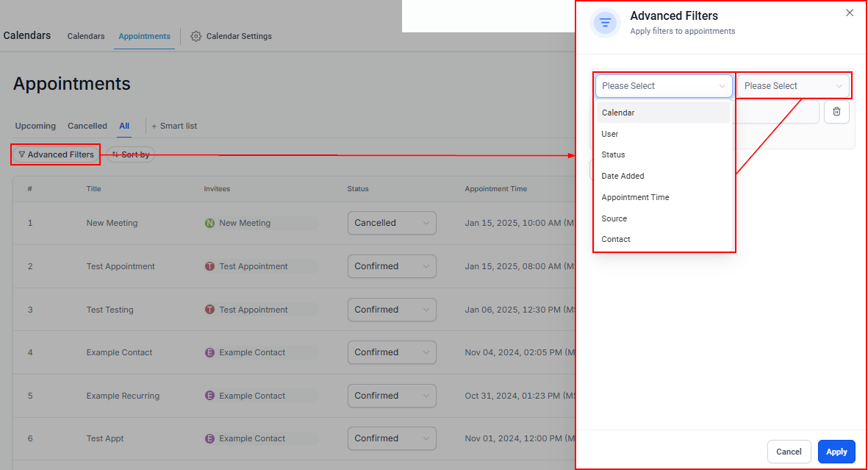This screenshot has height=470, width=868.
Task: Click the green N invitee avatar
Action: pyautogui.click(x=209, y=223)
